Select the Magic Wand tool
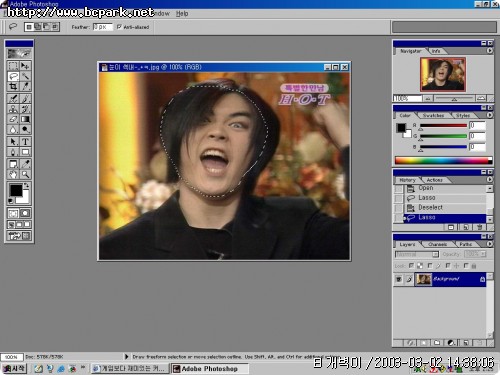This screenshot has height=375, width=500. 25,76
